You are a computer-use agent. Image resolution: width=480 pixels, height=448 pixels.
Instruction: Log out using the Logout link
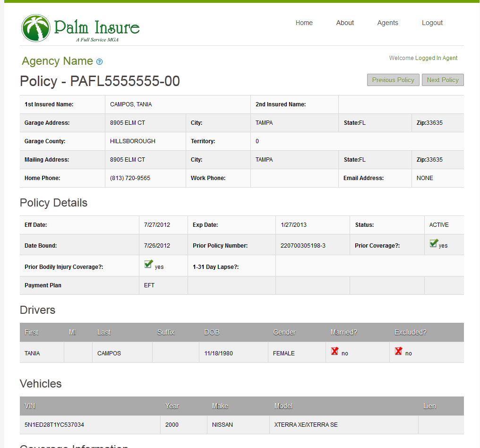[432, 23]
